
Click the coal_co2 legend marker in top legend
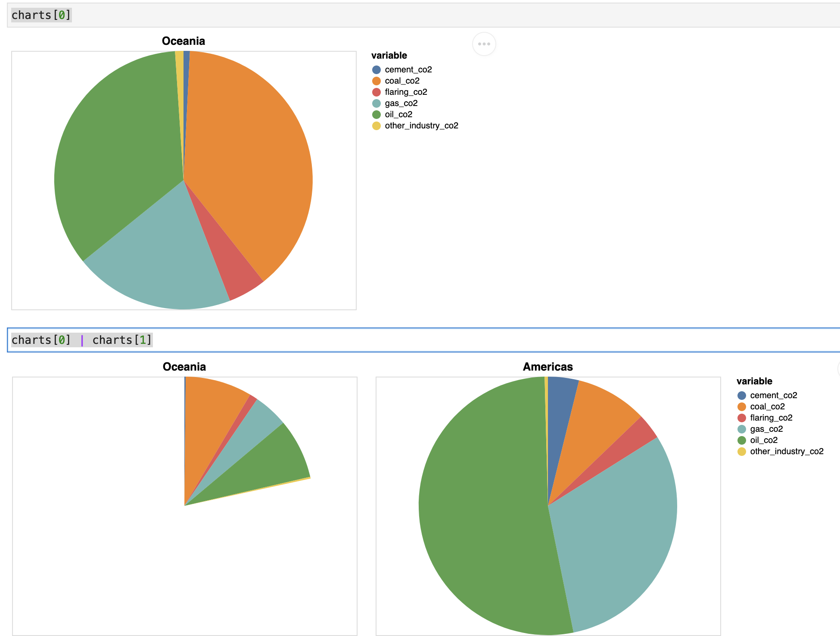376,81
